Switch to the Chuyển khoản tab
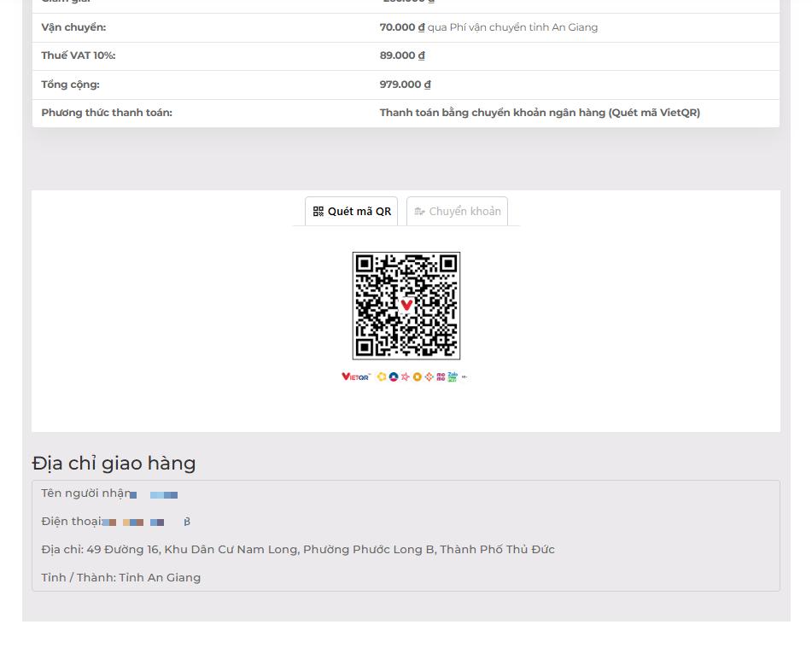This screenshot has width=812, height=648. (458, 210)
